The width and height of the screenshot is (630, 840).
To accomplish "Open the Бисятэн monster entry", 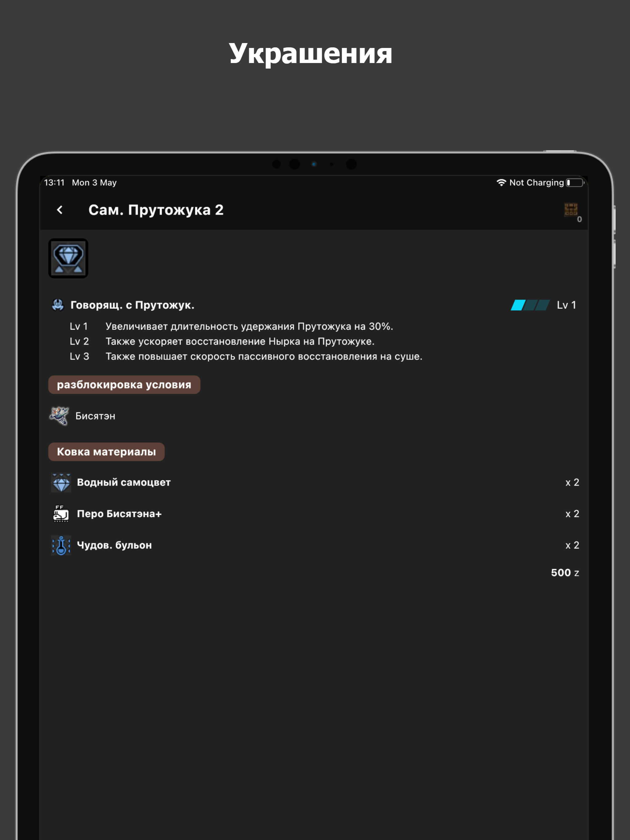I will (x=95, y=416).
